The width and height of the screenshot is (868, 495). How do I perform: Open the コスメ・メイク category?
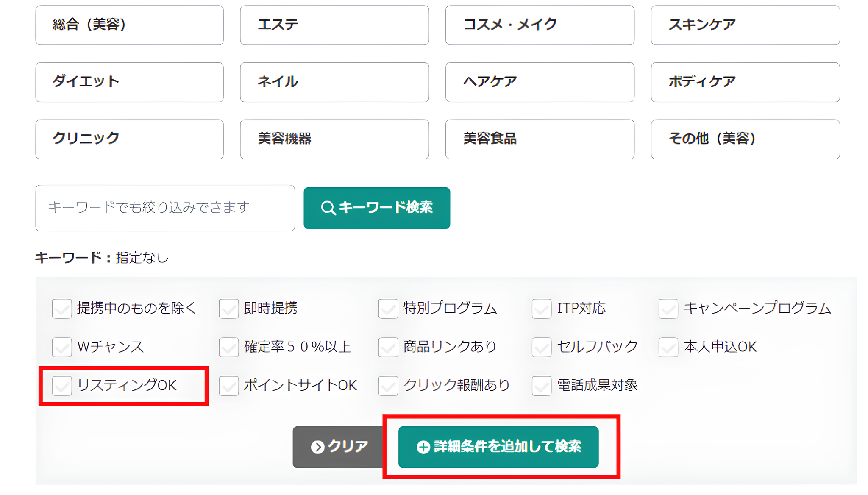[x=540, y=25]
